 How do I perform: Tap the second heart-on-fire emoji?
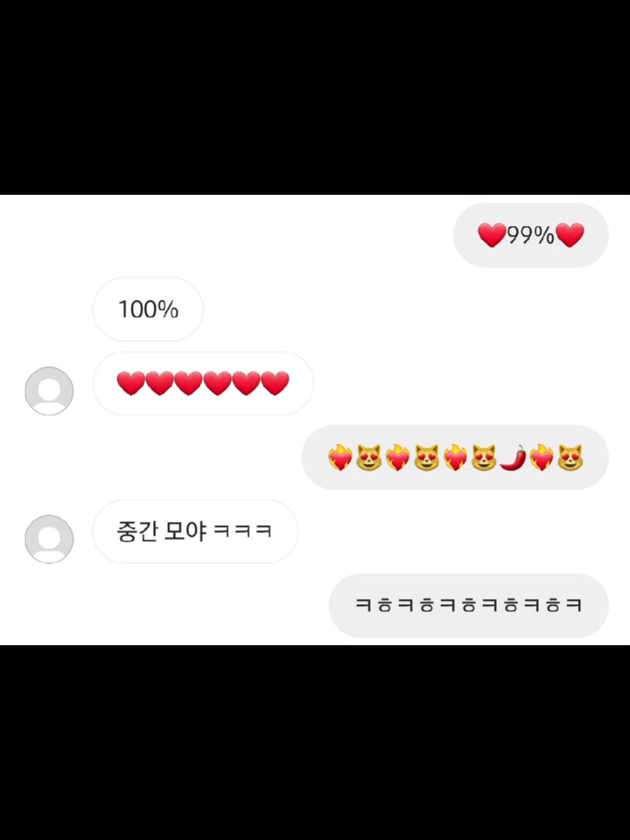[397, 457]
